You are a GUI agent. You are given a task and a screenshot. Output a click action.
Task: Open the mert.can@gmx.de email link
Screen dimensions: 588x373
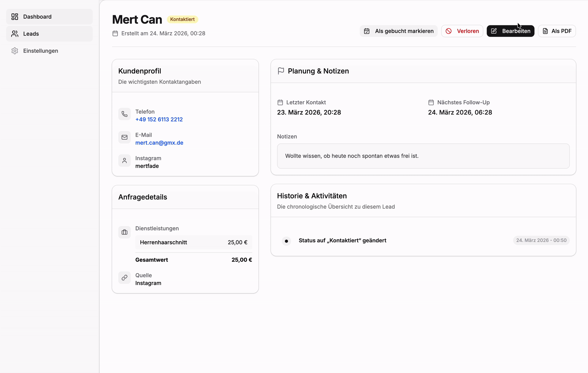tap(159, 143)
